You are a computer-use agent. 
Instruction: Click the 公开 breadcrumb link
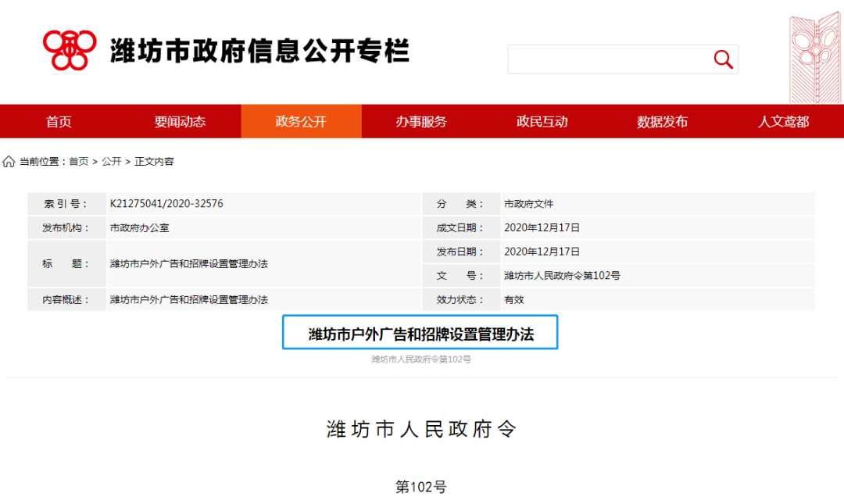point(111,162)
